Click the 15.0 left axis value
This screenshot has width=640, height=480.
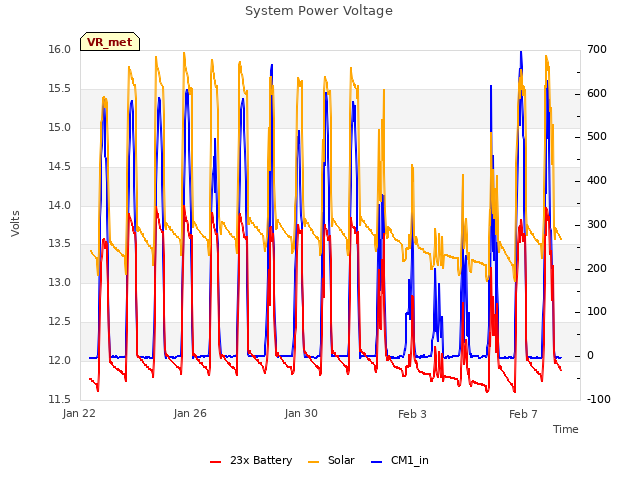click(60, 127)
